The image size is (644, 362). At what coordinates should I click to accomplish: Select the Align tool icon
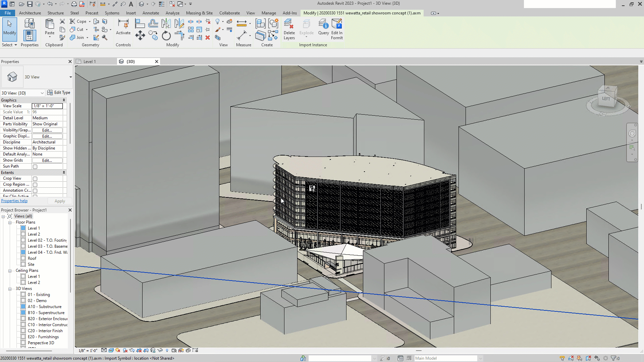coord(140,23)
